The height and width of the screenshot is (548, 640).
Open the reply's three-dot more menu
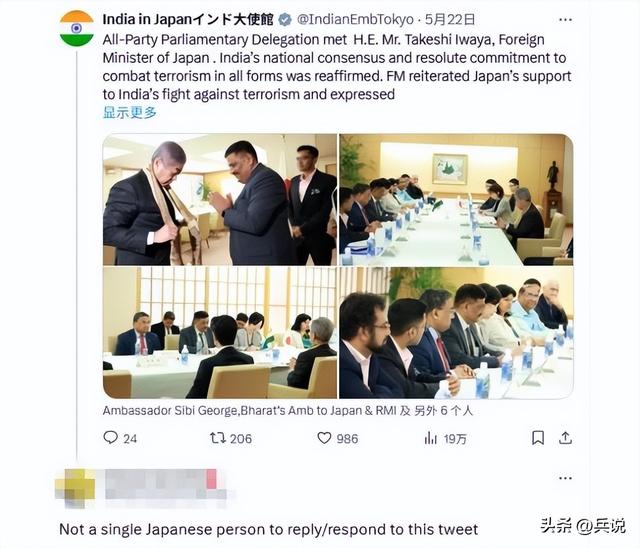tap(565, 478)
